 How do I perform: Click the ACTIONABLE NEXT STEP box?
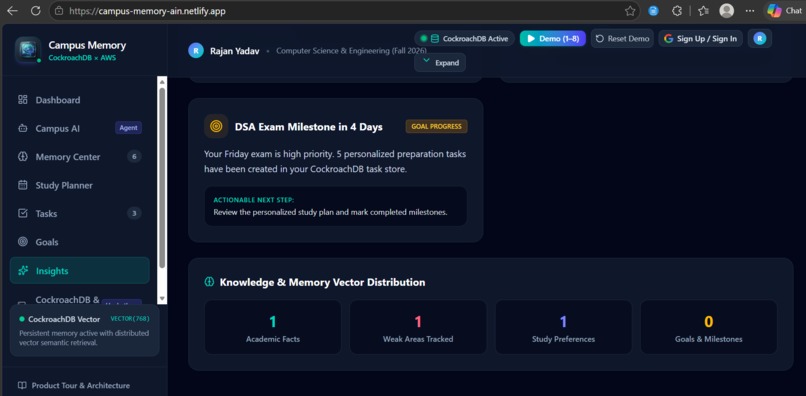click(336, 206)
